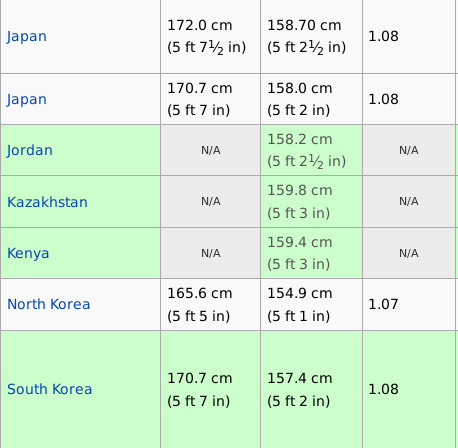Select North Korea's 154.9 cm cell
This screenshot has height=448, width=458.
click(x=311, y=305)
